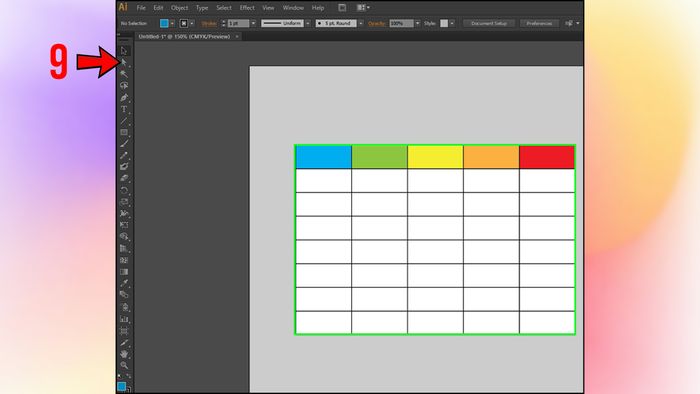Select the Blob Brush tool
This screenshot has width=700, height=394.
(x=124, y=167)
